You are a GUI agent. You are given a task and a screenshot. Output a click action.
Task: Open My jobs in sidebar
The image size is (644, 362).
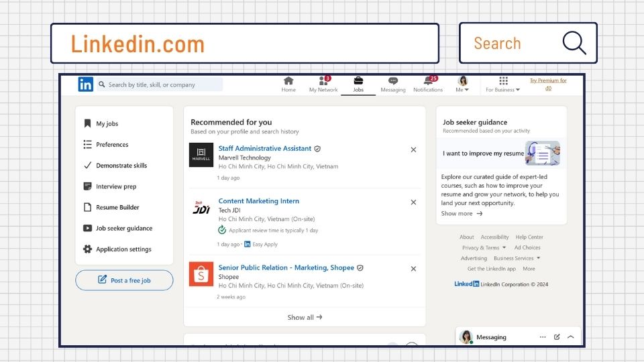point(107,124)
